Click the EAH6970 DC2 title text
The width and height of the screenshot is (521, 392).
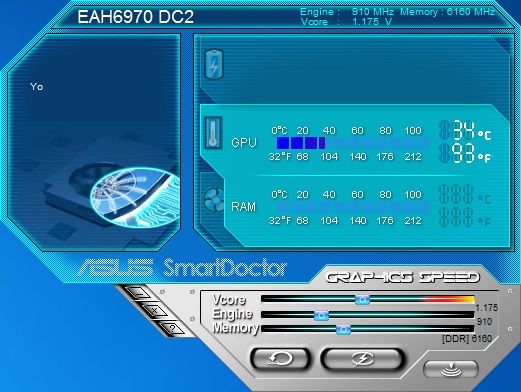tap(135, 17)
